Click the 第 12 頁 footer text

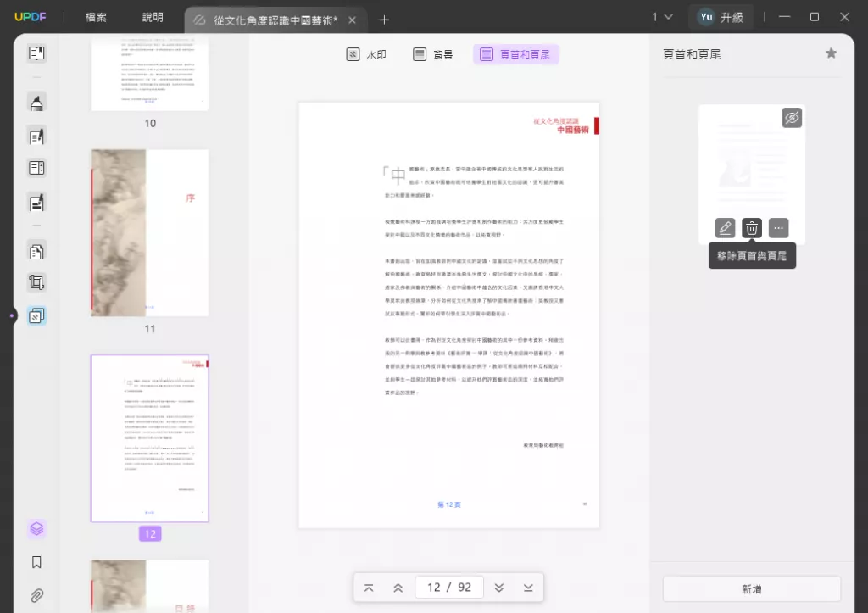[449, 505]
